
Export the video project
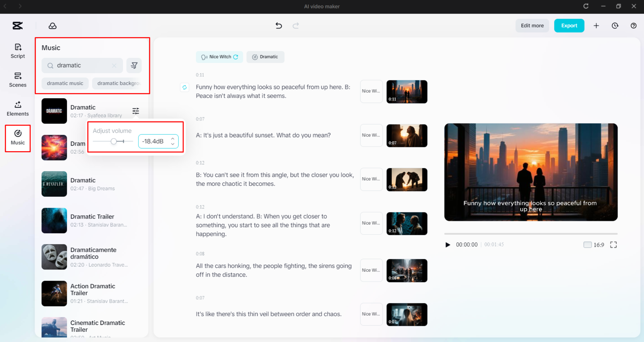(569, 26)
